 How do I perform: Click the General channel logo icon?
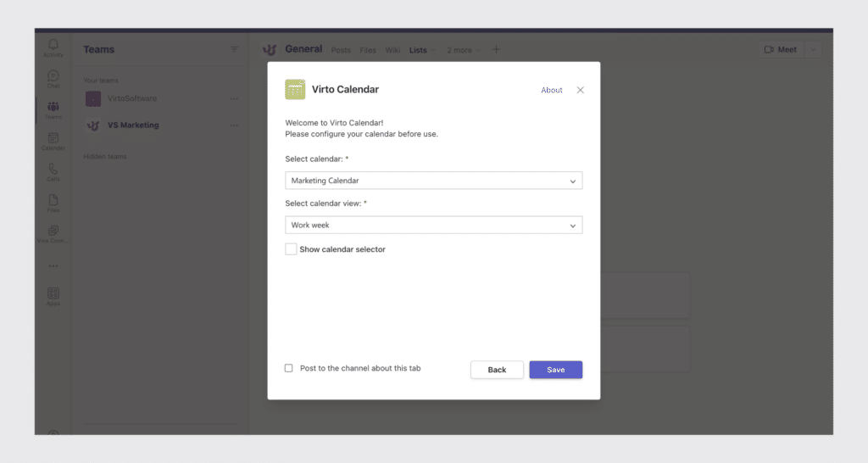pyautogui.click(x=270, y=50)
